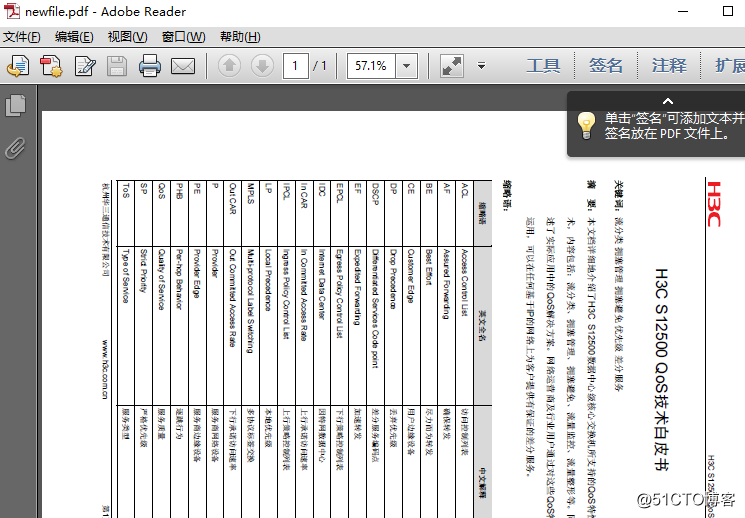Click the 'www.h3c.com.cn' footer text

(105, 369)
